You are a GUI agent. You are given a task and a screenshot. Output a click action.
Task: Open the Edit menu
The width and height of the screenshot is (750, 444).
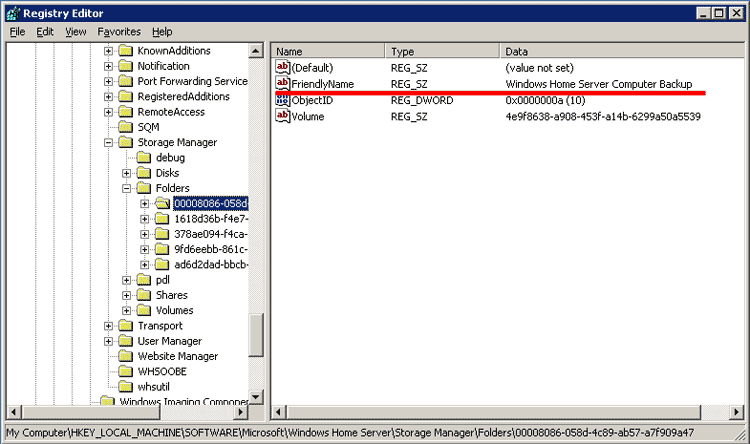tap(45, 32)
